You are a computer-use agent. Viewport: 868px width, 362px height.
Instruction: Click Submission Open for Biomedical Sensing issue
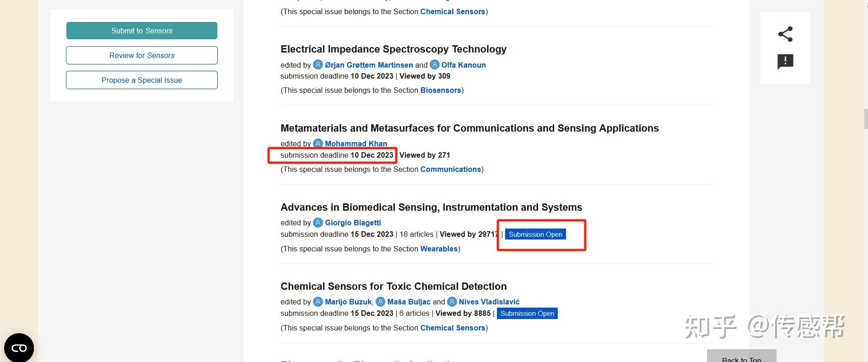tap(535, 234)
